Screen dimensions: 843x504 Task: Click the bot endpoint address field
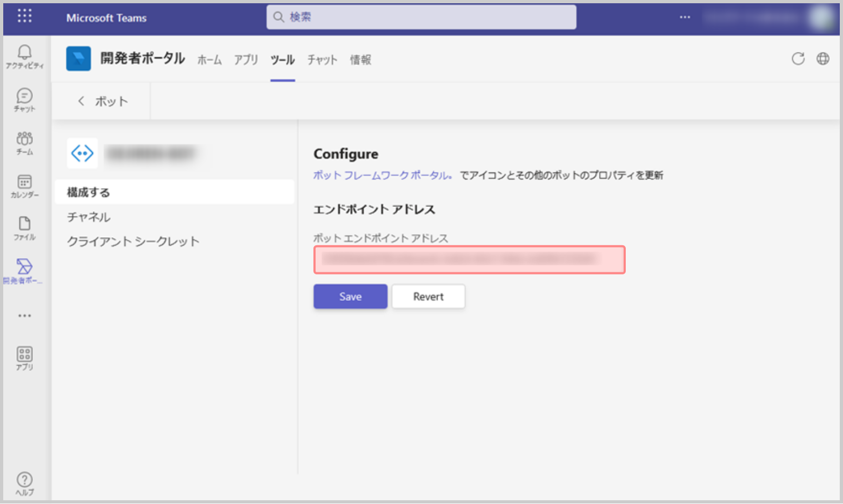coord(469,260)
